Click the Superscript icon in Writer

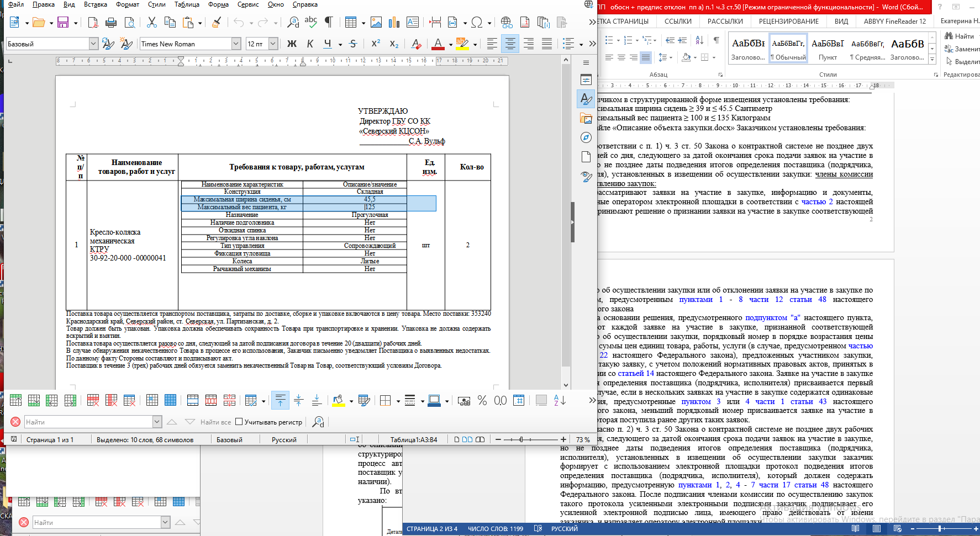tap(376, 44)
